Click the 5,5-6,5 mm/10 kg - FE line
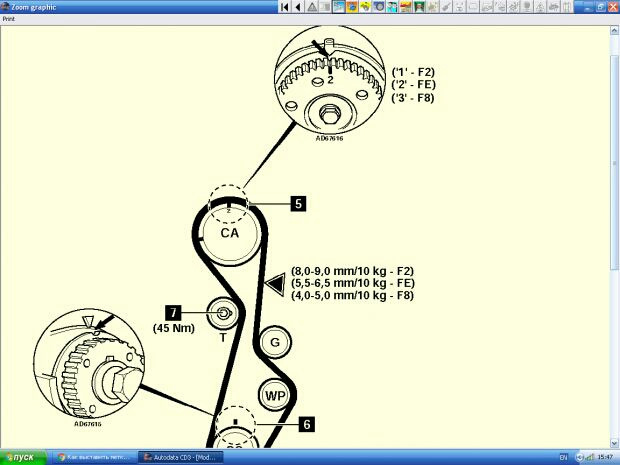 click(x=353, y=283)
